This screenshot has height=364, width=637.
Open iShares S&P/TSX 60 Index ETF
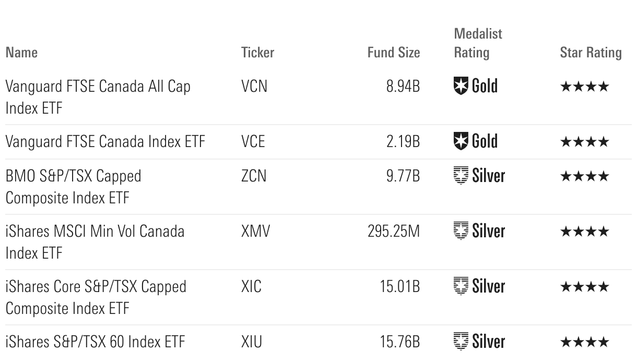pos(95,342)
